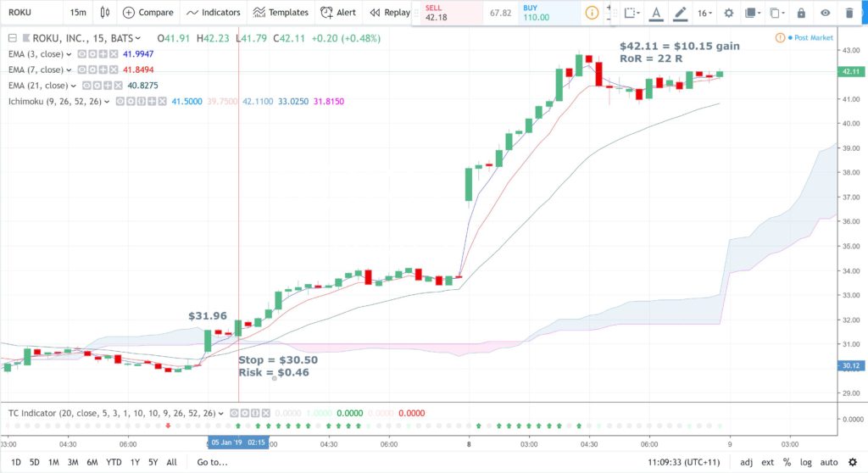Select the YTD date range
The image size is (868, 473).
coord(114,462)
